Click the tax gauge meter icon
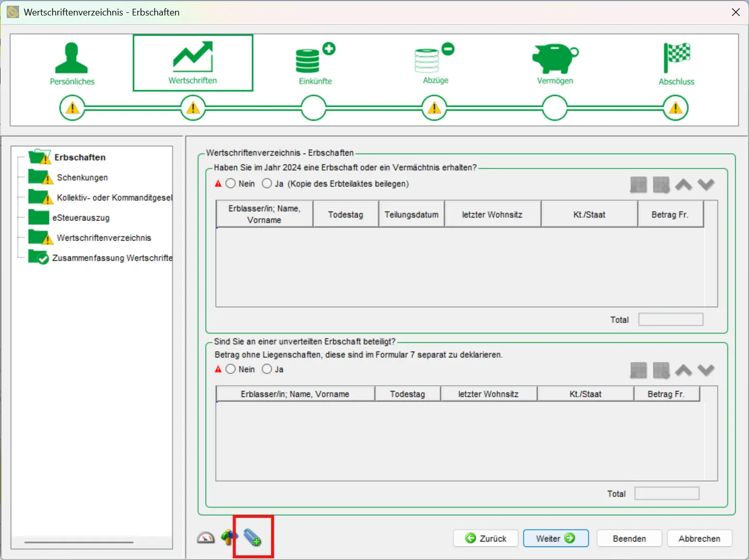The image size is (749, 560). [x=206, y=537]
